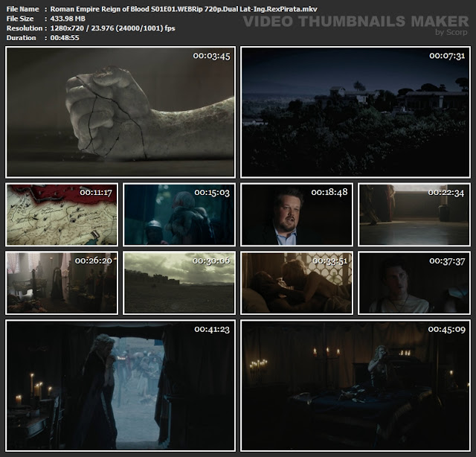476x457 pixels.
Task: Open the cracked stone fist thumbnail at 00:03:45
Action: (x=120, y=112)
